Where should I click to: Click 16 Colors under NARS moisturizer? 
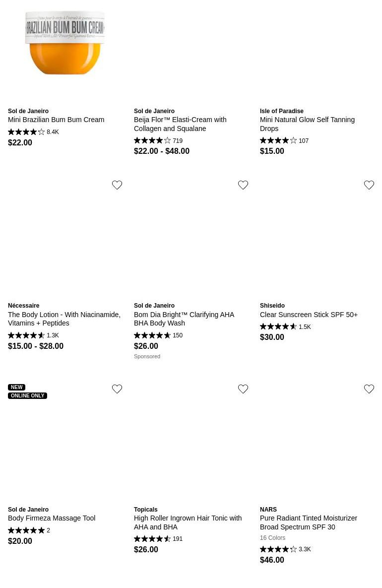[x=272, y=538]
